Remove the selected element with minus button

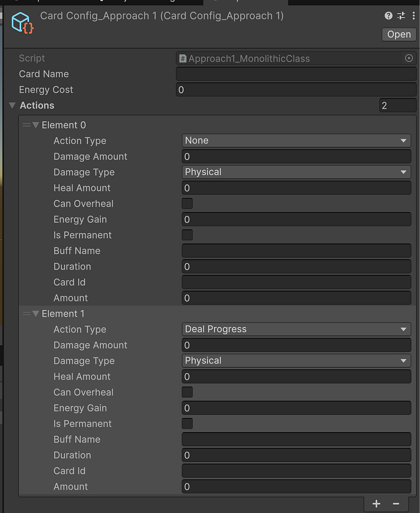click(396, 504)
